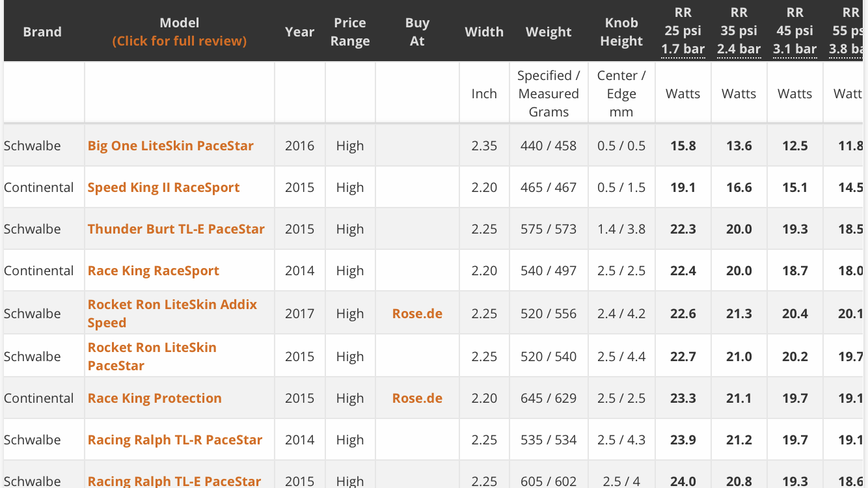Sort by the Knob Height column header
Viewport: 868px width, 488px height.
click(621, 32)
